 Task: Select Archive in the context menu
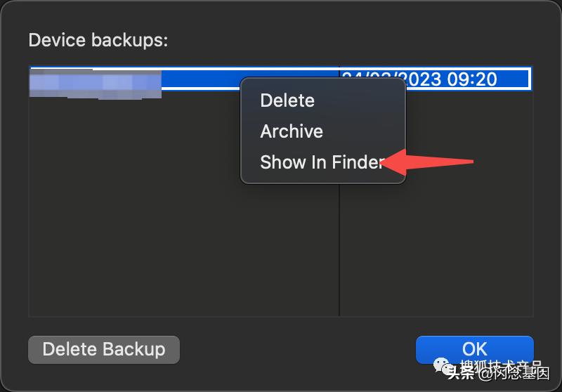tap(292, 131)
